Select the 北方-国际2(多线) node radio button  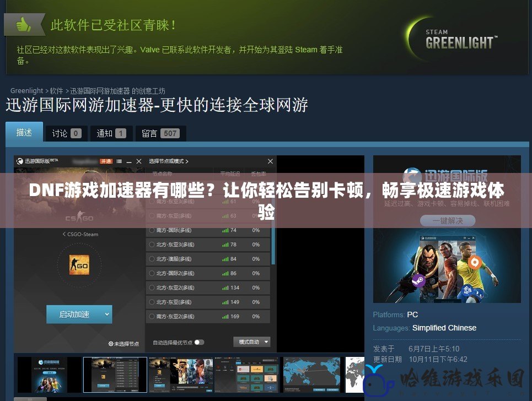coord(152,273)
